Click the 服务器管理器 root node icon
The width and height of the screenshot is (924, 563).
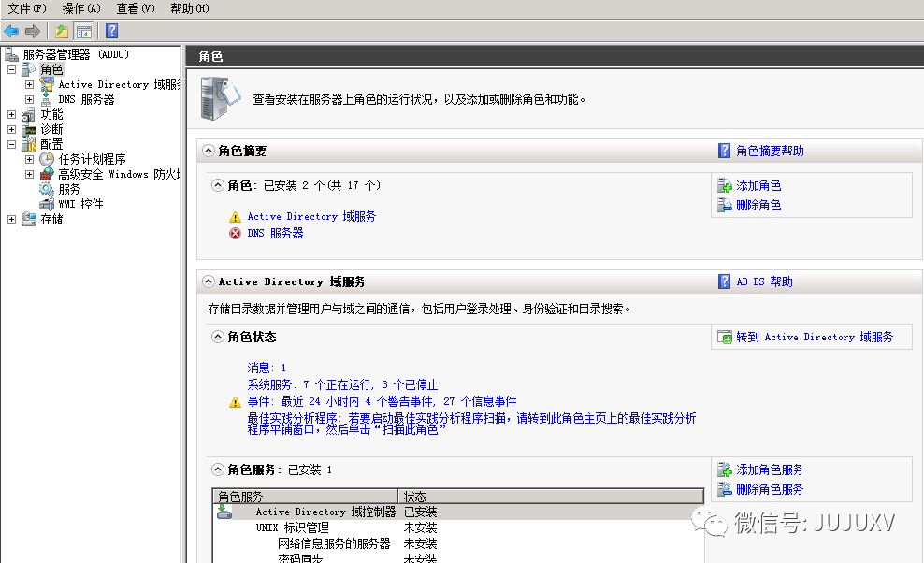click(x=12, y=54)
